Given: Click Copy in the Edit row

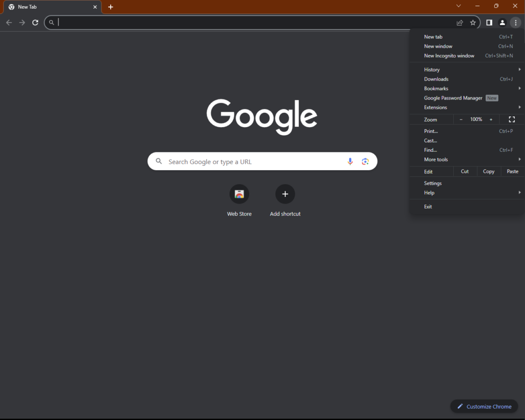Looking at the screenshot, I should (x=489, y=171).
